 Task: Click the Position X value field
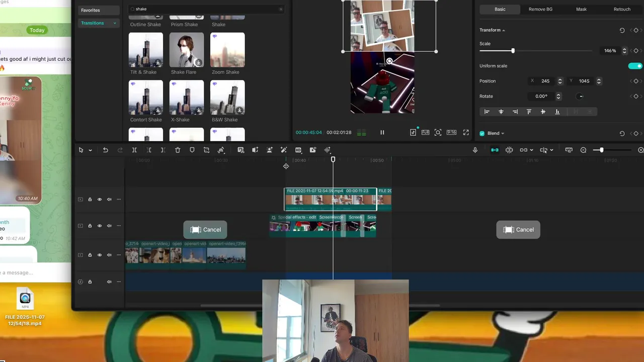tap(545, 81)
